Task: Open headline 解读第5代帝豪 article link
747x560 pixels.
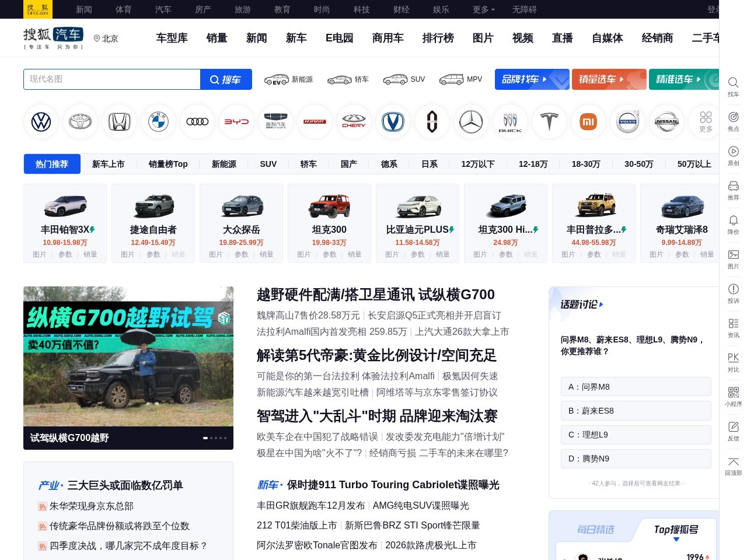Action: point(376,355)
